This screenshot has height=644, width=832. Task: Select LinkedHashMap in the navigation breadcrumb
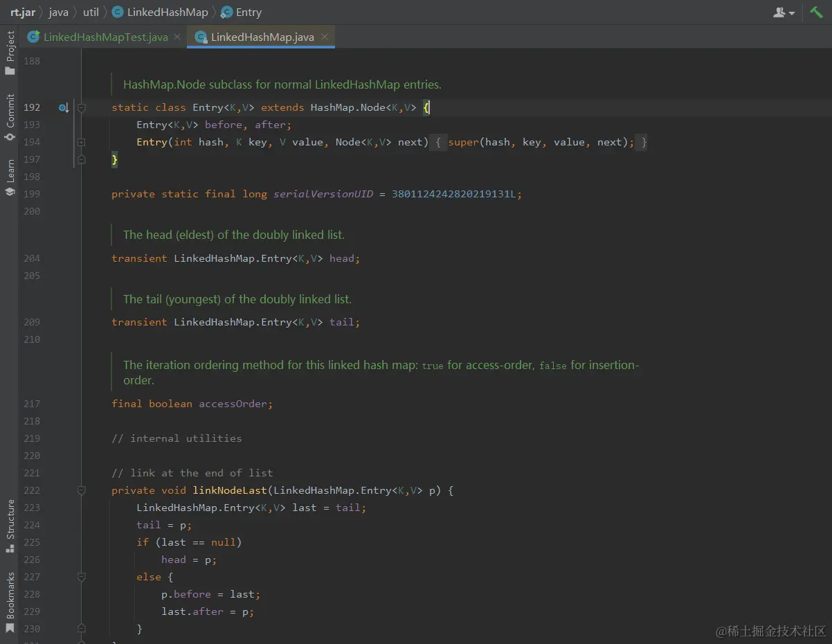click(x=168, y=12)
